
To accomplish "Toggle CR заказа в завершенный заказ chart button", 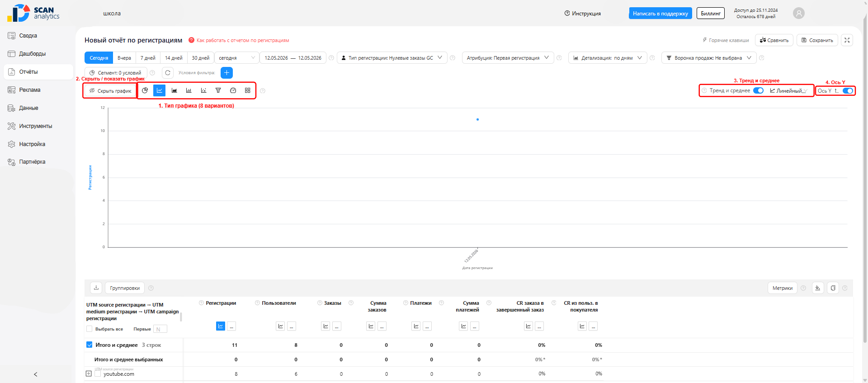I will click(528, 326).
